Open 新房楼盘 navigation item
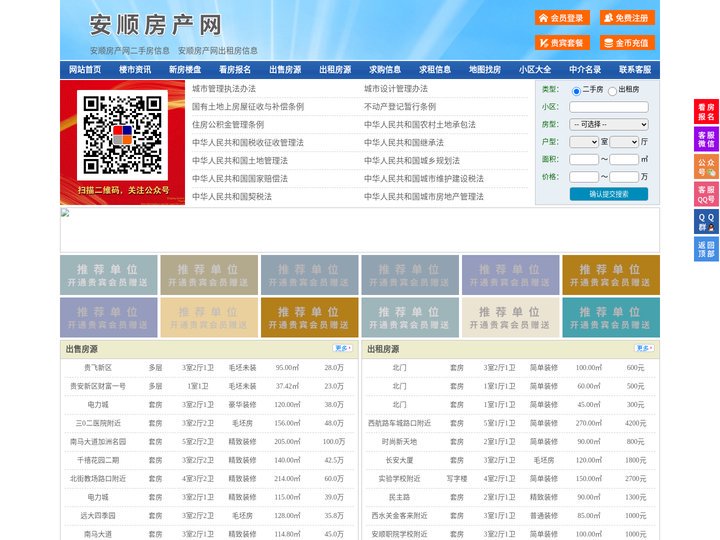The image size is (720, 540). [x=185, y=70]
